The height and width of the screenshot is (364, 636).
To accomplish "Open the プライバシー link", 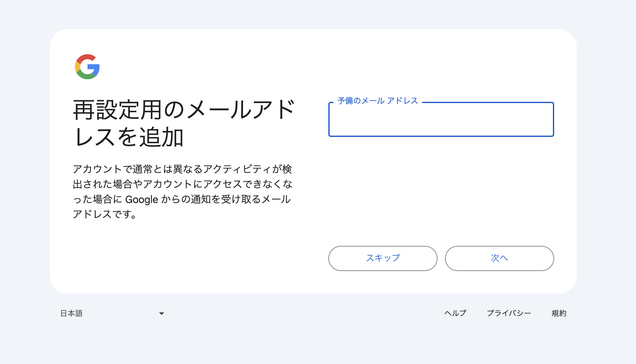I will click(x=509, y=313).
